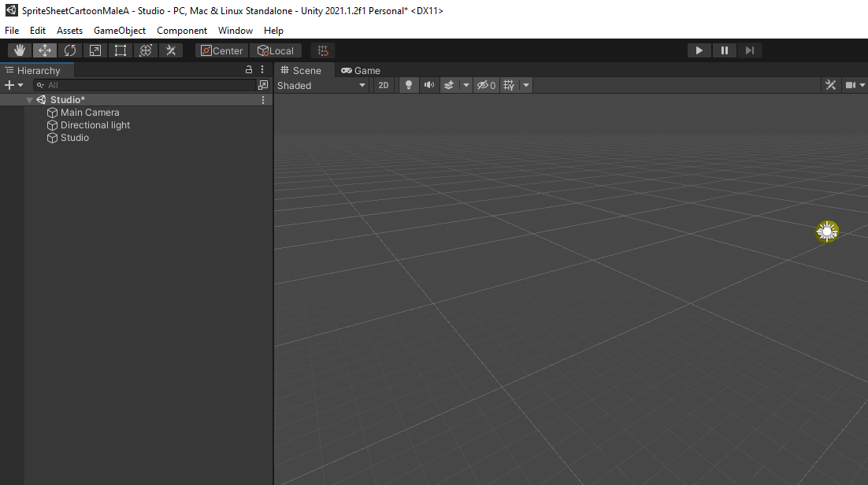Open custom editor tools
868x485 pixels.
pyautogui.click(x=170, y=50)
